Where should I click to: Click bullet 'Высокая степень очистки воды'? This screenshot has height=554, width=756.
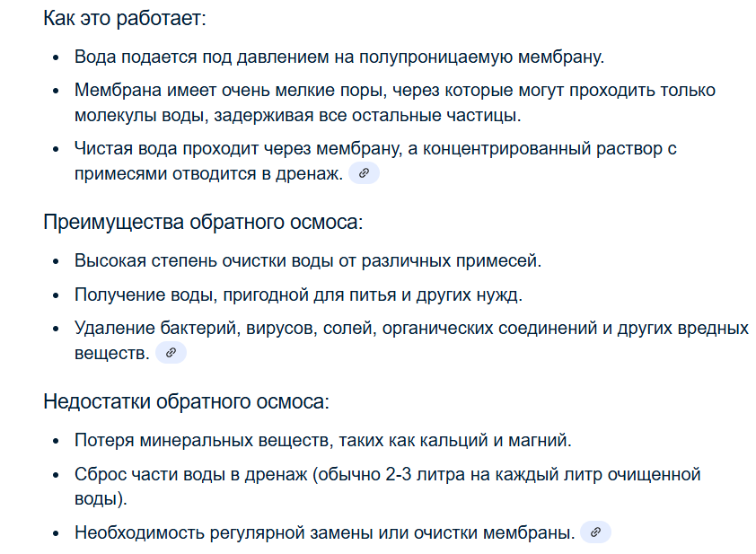308,261
